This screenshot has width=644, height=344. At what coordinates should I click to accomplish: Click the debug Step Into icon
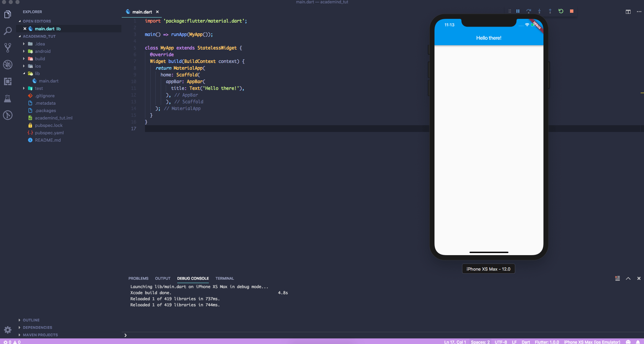coord(539,11)
